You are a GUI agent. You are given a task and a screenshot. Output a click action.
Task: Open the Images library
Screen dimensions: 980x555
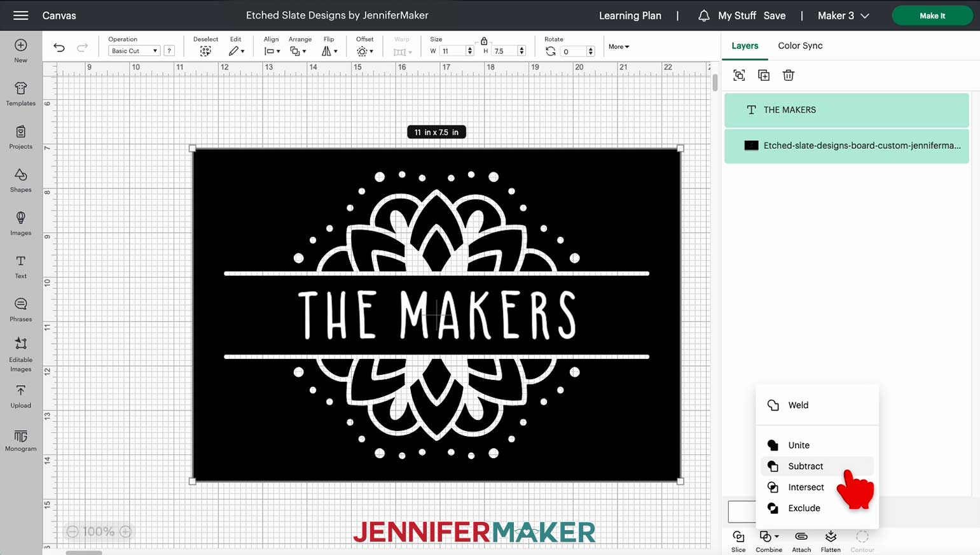point(20,224)
